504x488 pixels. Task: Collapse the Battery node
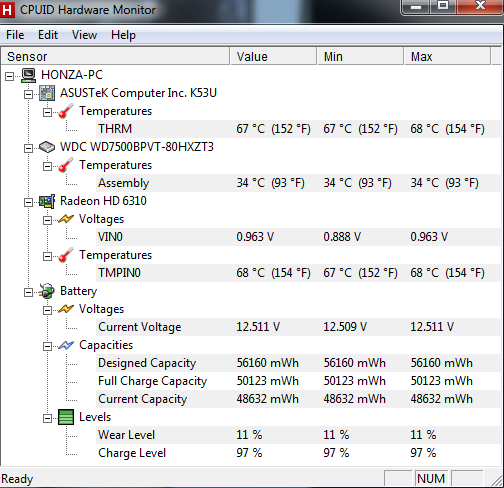29,293
